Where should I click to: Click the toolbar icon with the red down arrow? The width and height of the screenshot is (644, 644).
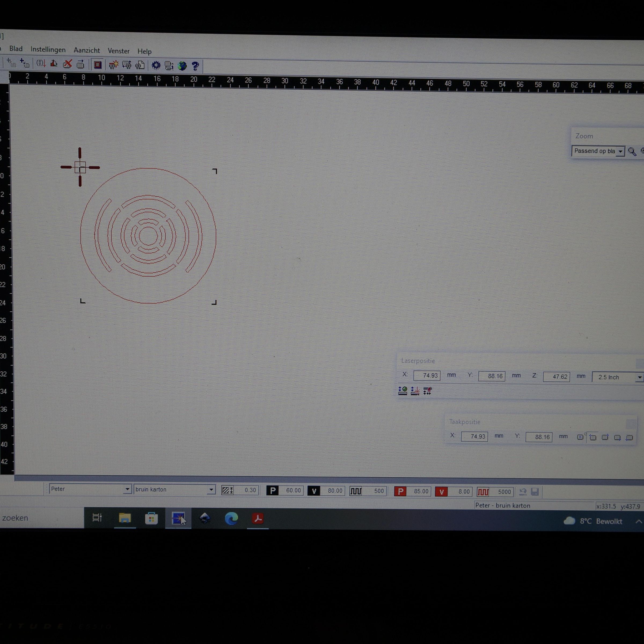(x=41, y=63)
